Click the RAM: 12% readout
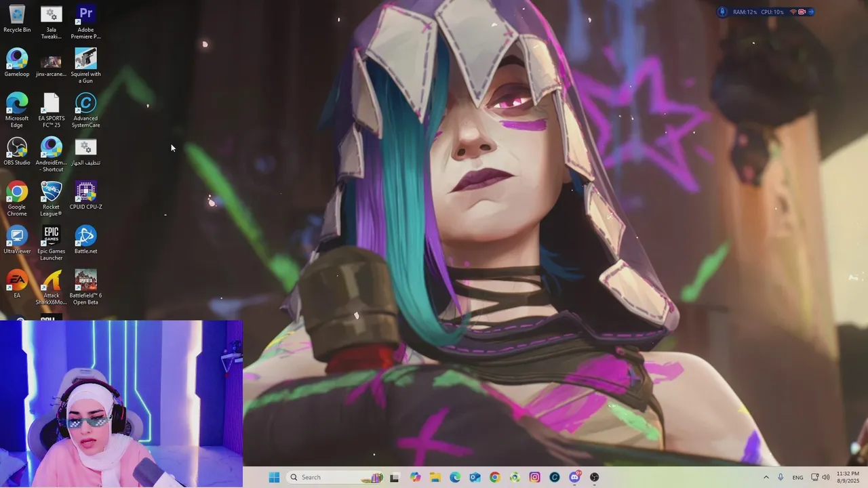 click(x=745, y=12)
